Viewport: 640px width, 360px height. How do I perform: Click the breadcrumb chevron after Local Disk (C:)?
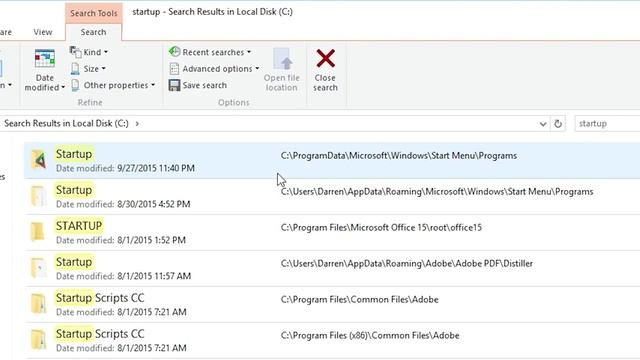click(x=137, y=123)
